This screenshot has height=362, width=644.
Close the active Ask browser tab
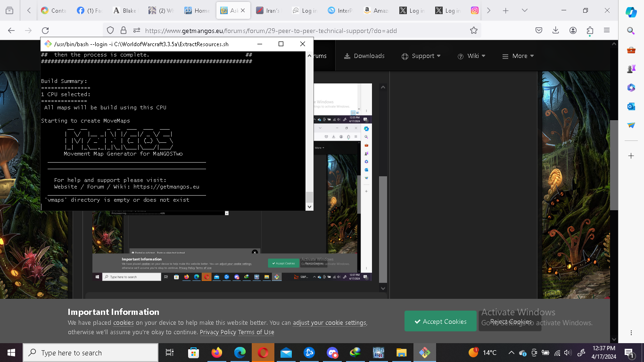243,10
